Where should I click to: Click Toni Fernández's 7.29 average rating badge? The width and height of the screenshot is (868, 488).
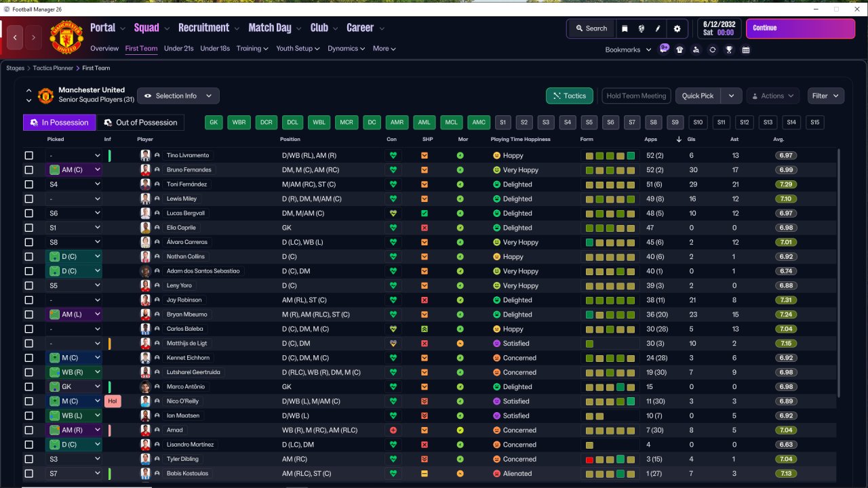click(x=787, y=184)
